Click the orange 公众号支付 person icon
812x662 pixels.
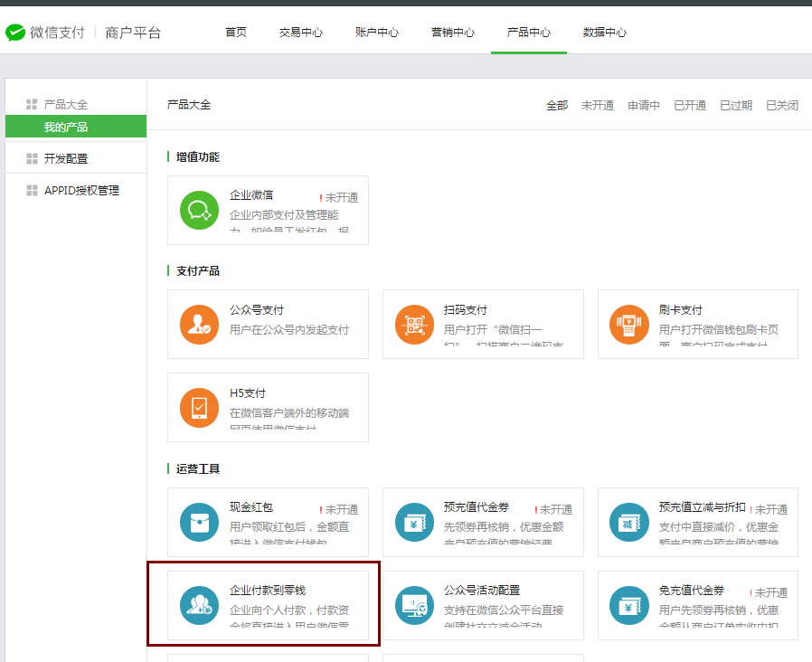(199, 325)
